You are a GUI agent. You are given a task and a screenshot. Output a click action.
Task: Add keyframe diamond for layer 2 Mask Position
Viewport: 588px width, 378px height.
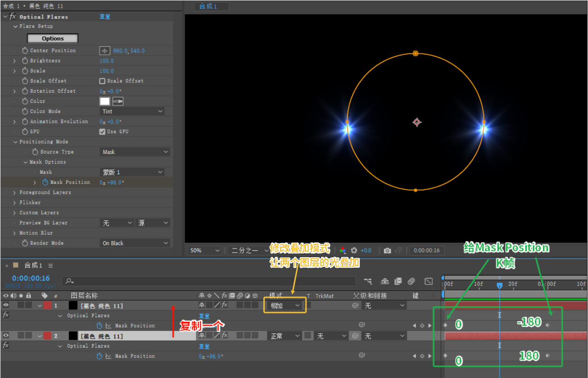coord(422,356)
